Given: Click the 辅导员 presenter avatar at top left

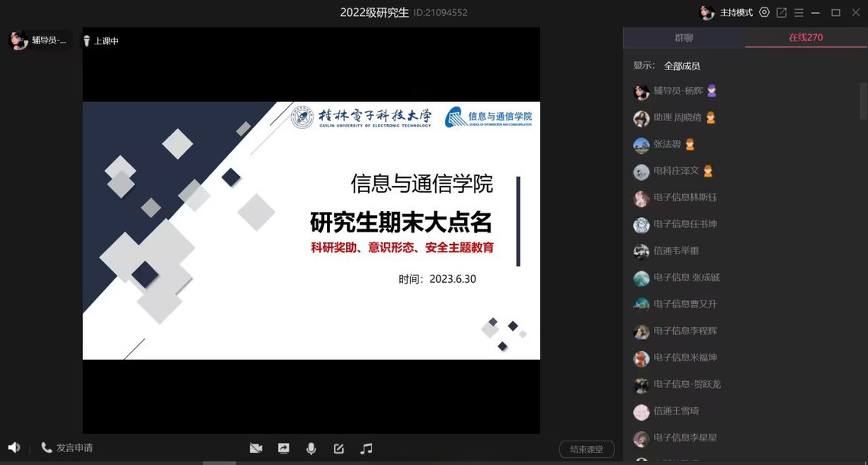Looking at the screenshot, I should (18, 40).
